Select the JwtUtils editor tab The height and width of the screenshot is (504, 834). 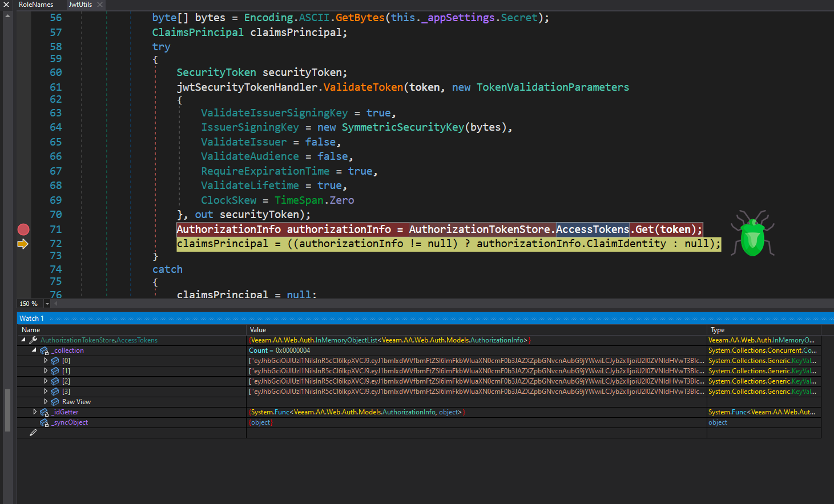pos(80,5)
